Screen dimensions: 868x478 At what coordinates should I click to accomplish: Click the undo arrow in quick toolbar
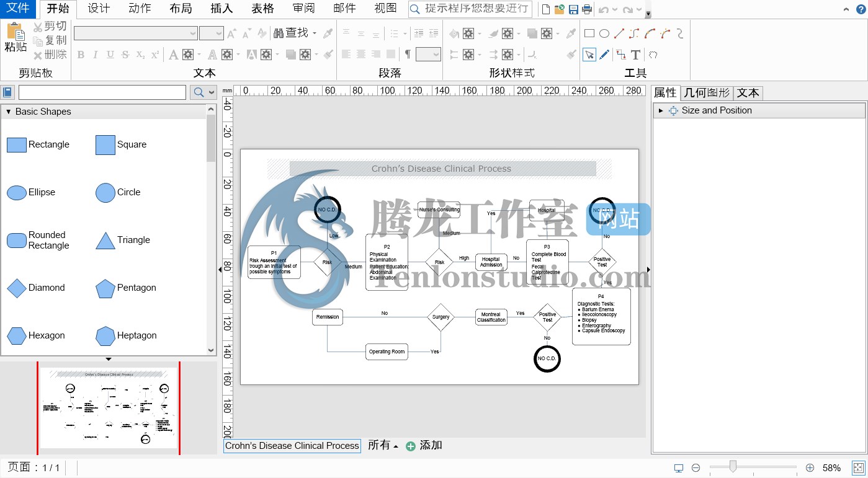pyautogui.click(x=604, y=9)
